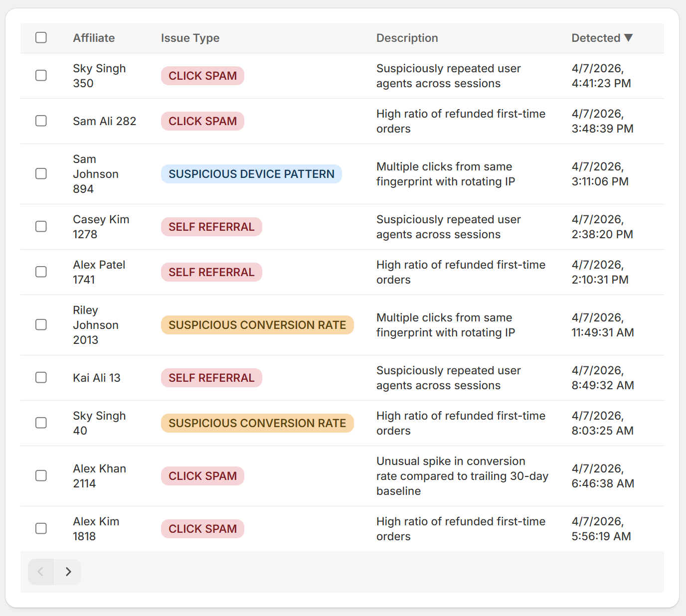686x616 pixels.
Task: Check the Casey Kim 1278 row
Action: 41,226
